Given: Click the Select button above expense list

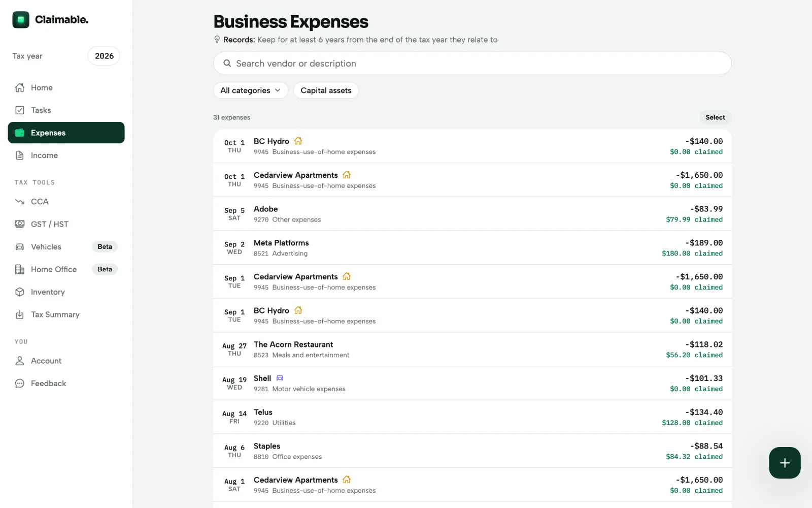Looking at the screenshot, I should click(x=715, y=117).
